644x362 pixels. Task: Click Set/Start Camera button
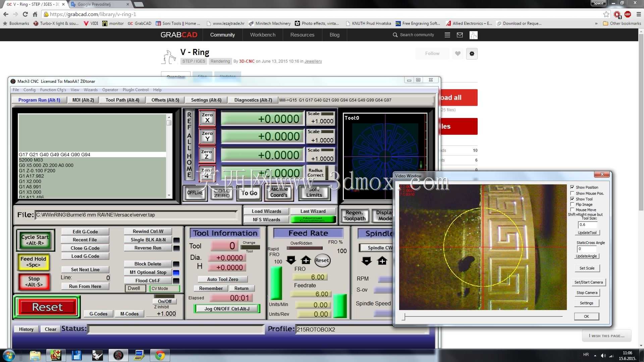coord(588,282)
